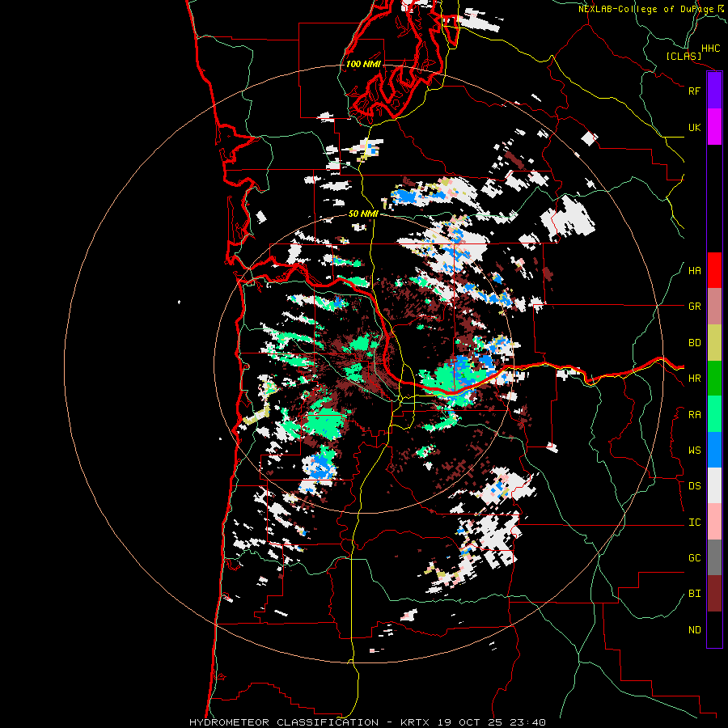This screenshot has height=728, width=728.
Task: Click the RA legend label
Action: pos(694,415)
